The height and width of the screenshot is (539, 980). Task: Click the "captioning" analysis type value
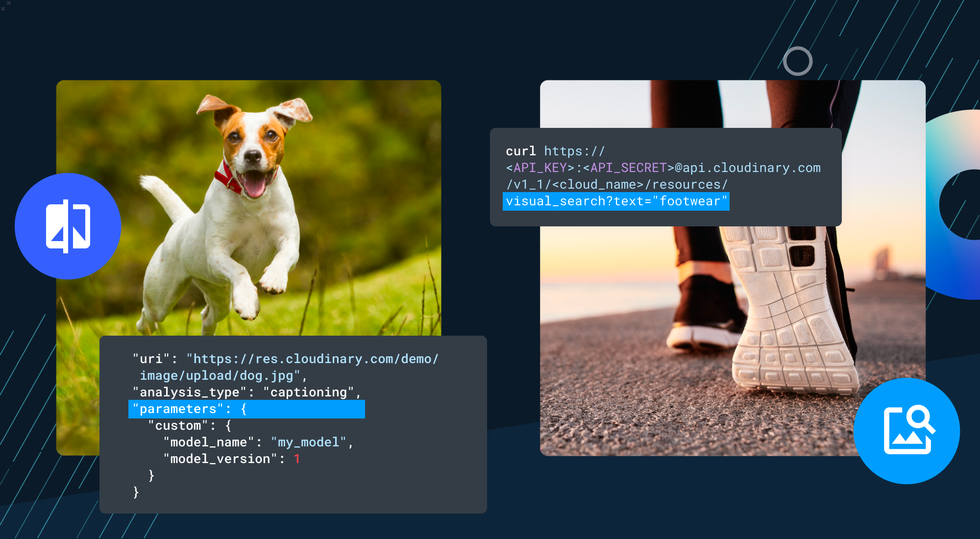[308, 392]
